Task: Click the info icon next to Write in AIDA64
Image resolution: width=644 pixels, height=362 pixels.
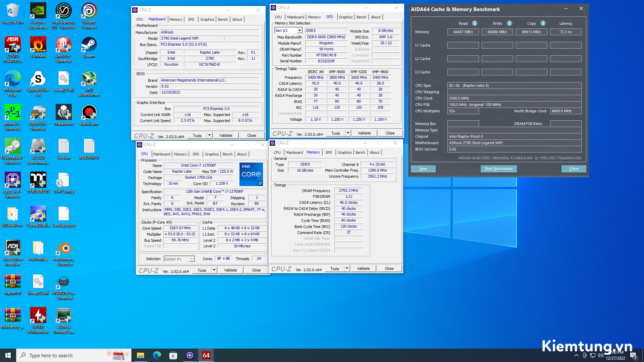Action: 509,23
